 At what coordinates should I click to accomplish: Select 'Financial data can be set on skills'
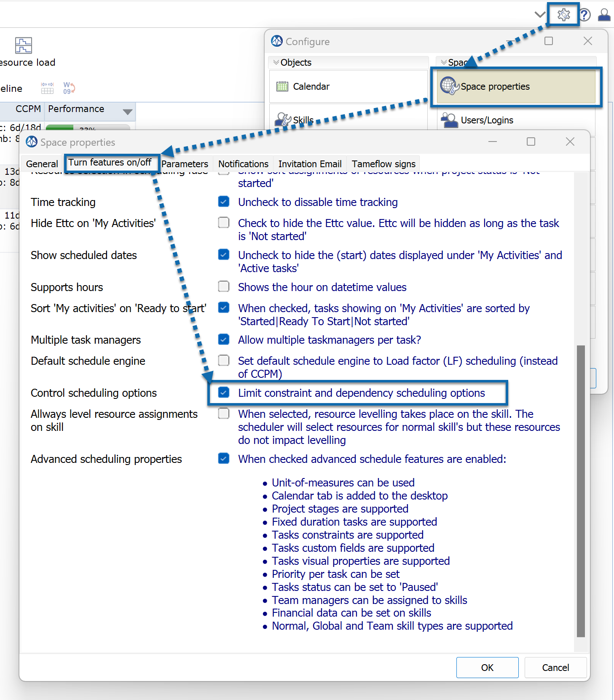coord(351,613)
